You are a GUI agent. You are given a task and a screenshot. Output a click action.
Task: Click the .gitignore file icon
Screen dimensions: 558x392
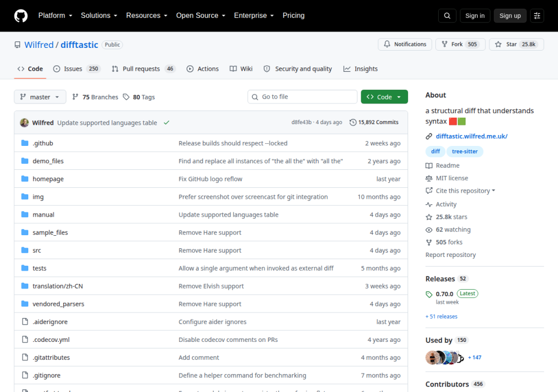click(x=25, y=375)
